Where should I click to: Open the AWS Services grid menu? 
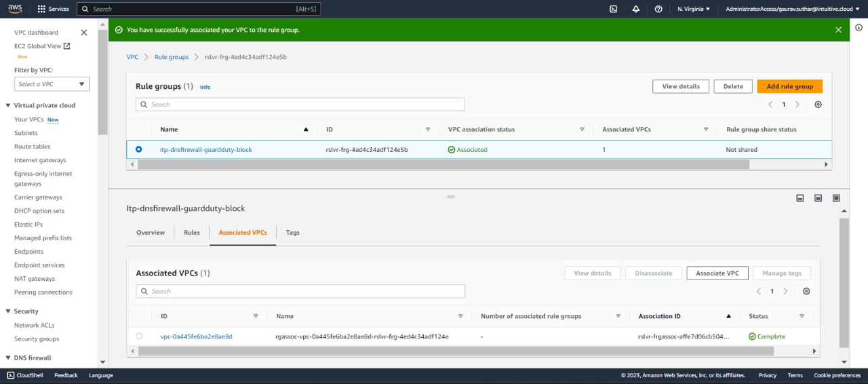point(53,9)
